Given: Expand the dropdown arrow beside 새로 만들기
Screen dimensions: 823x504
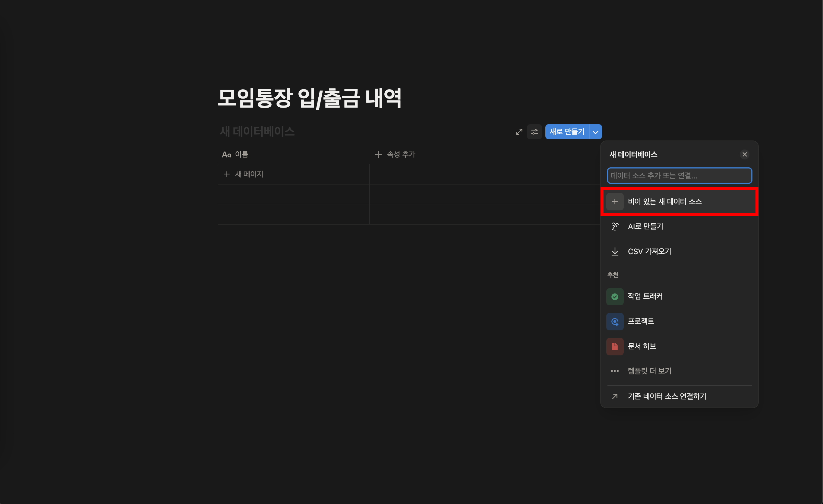Looking at the screenshot, I should click(595, 132).
